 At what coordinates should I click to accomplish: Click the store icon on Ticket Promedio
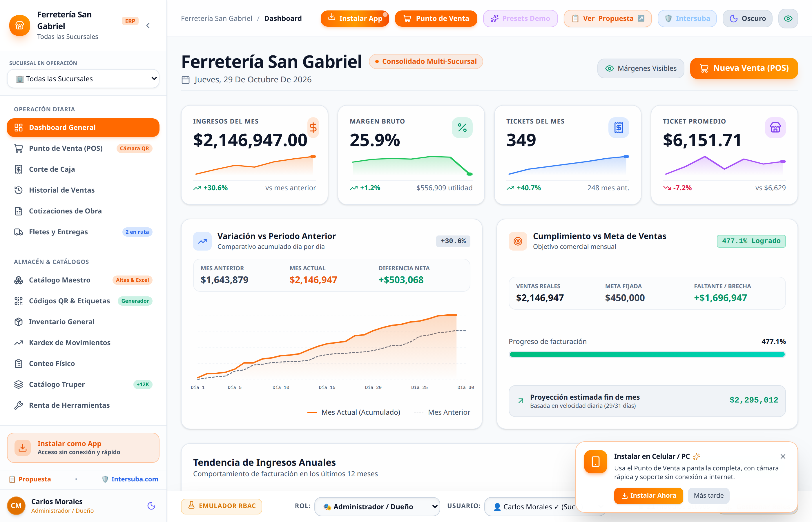(x=775, y=128)
